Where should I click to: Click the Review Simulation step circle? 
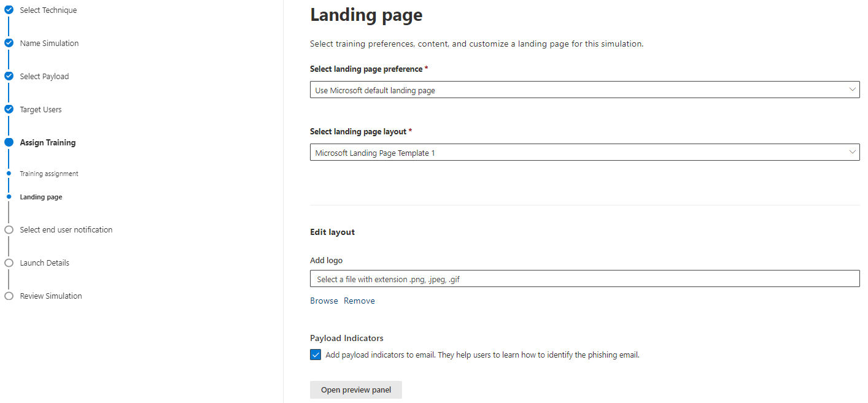pos(9,296)
